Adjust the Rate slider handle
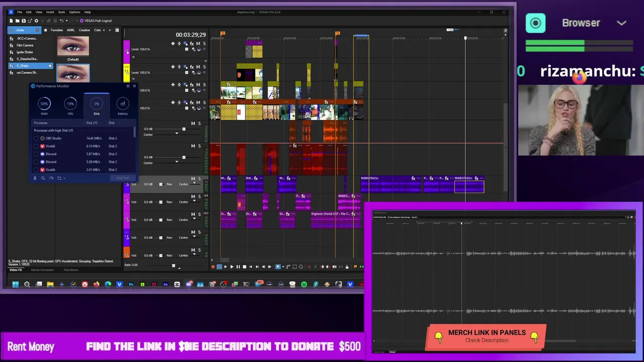 (174, 265)
